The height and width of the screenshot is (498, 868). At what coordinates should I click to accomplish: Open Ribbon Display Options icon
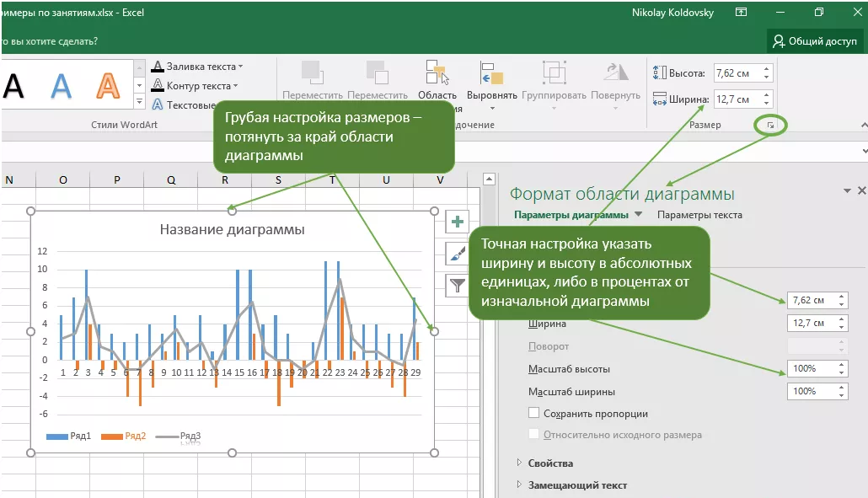[741, 12]
